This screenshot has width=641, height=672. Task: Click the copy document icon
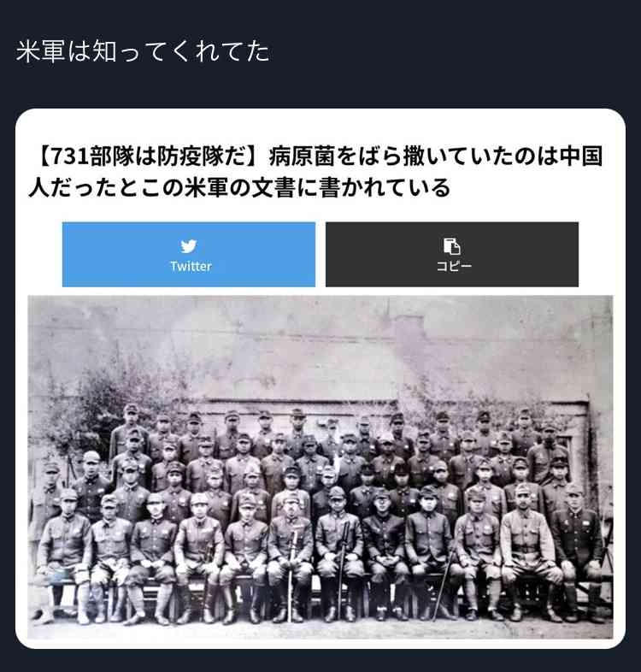pos(451,246)
